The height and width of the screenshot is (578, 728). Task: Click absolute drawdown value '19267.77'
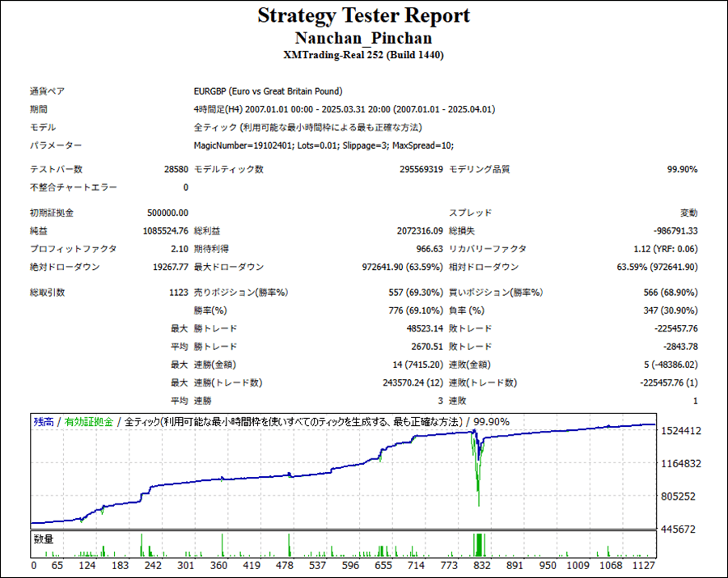[171, 268]
